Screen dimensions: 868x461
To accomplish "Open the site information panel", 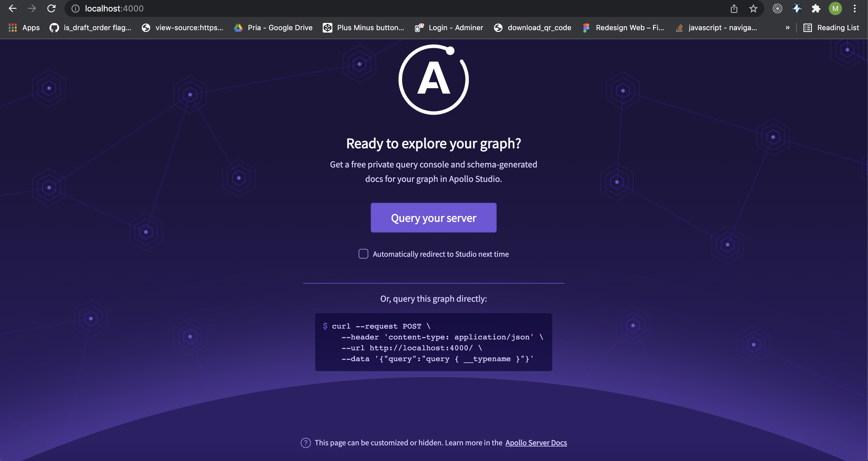I will coord(75,8).
